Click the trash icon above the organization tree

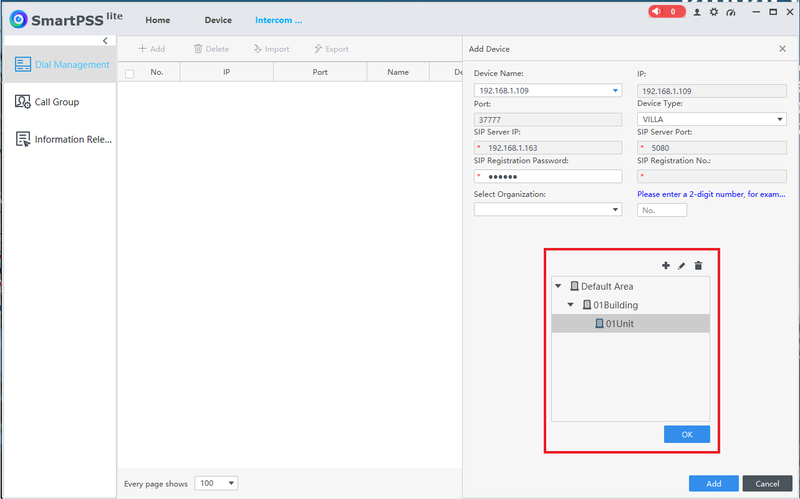tap(698, 265)
